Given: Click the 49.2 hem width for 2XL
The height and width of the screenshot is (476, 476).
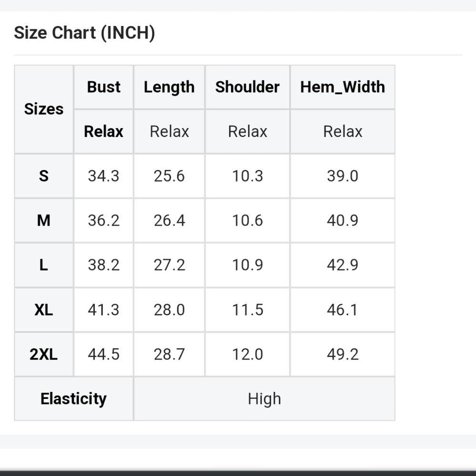Looking at the screenshot, I should point(343,355).
